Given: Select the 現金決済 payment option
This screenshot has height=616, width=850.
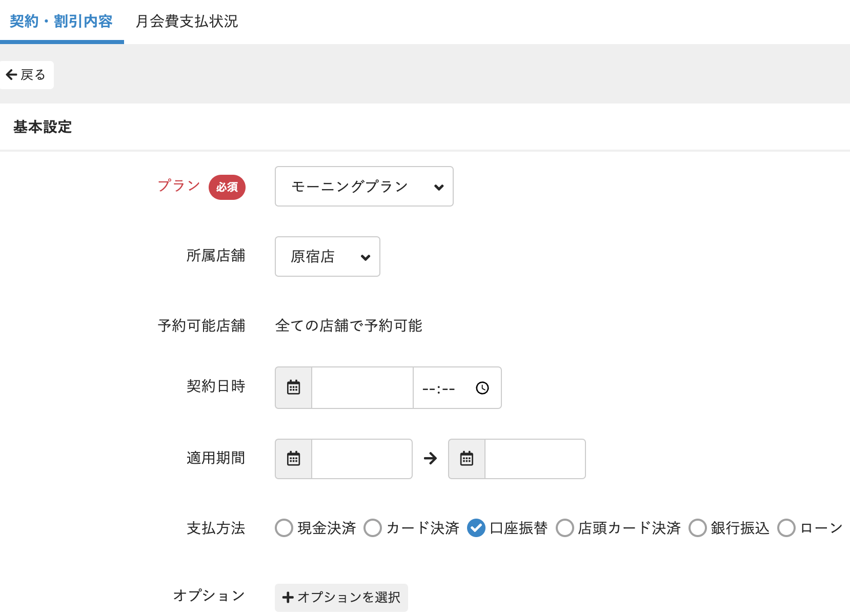Looking at the screenshot, I should [x=284, y=528].
